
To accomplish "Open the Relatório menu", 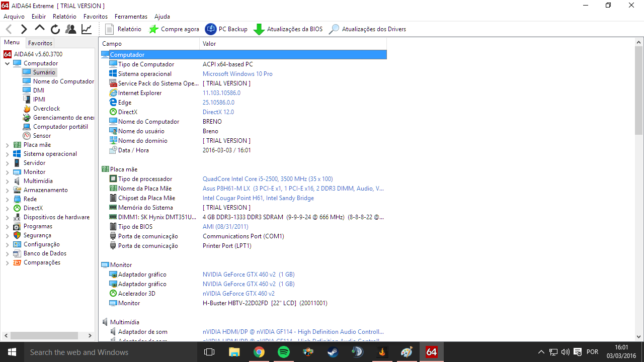I will click(x=64, y=17).
